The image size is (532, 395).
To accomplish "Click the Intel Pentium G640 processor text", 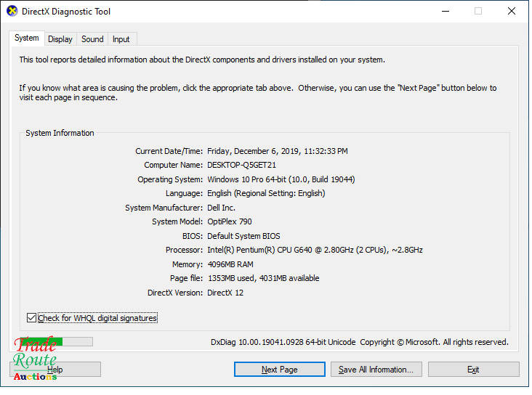I will (314, 251).
